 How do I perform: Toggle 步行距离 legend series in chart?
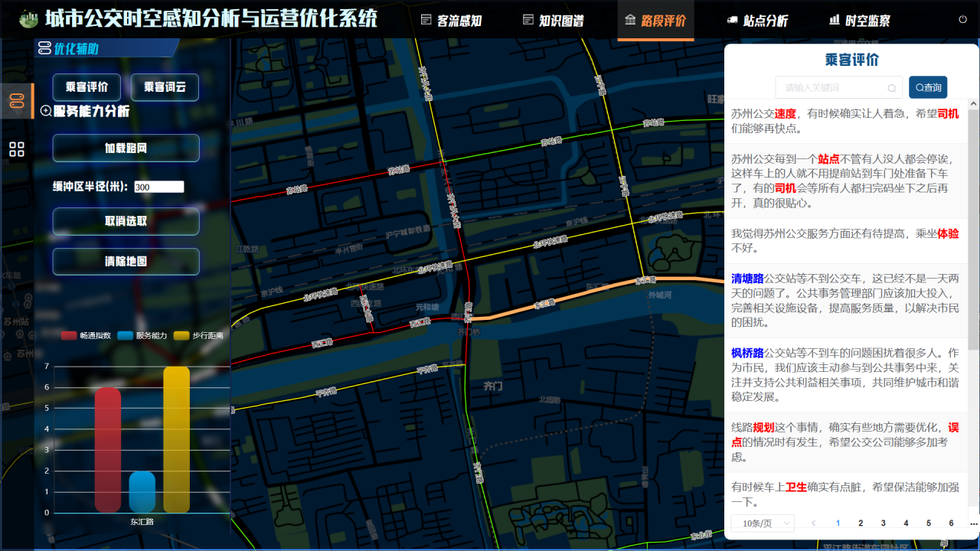pos(198,335)
